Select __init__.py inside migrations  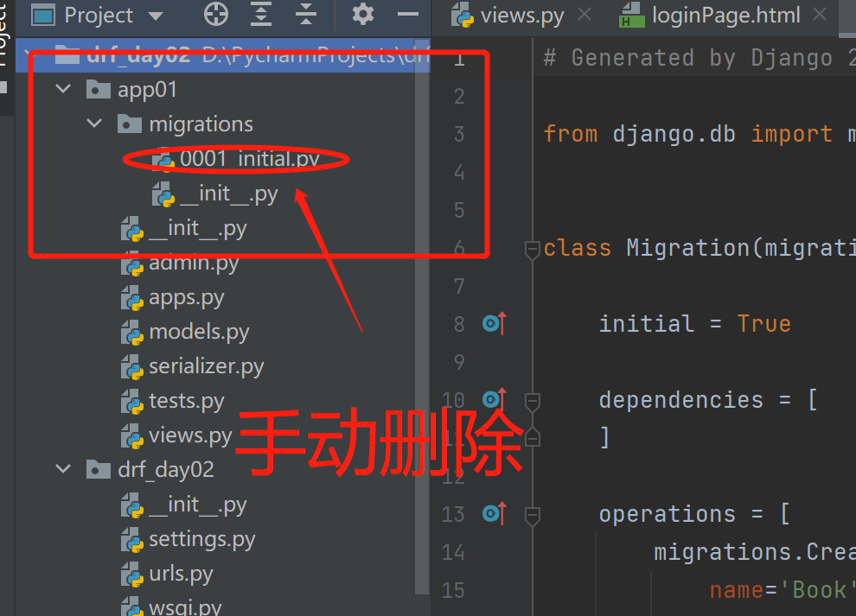(x=215, y=194)
